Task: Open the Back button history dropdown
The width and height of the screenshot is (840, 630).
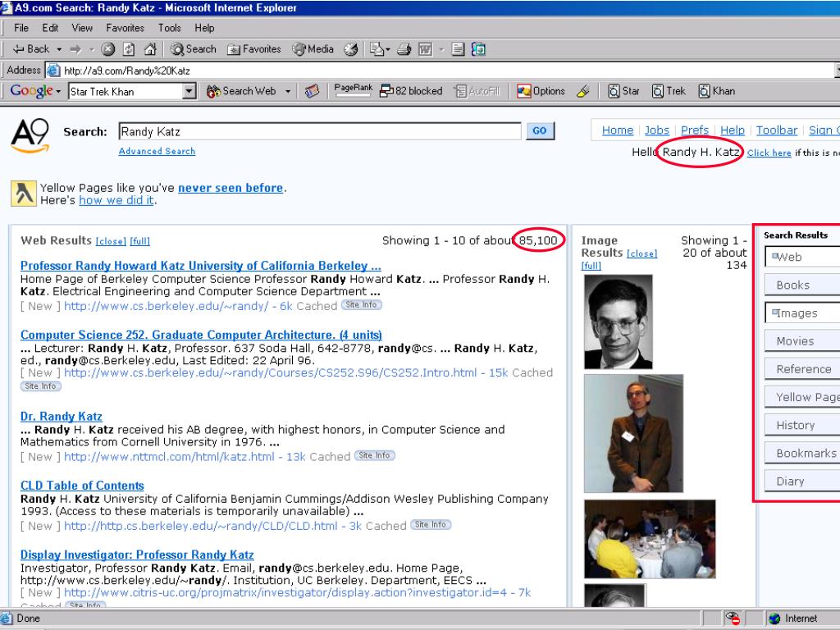Action: 59,49
